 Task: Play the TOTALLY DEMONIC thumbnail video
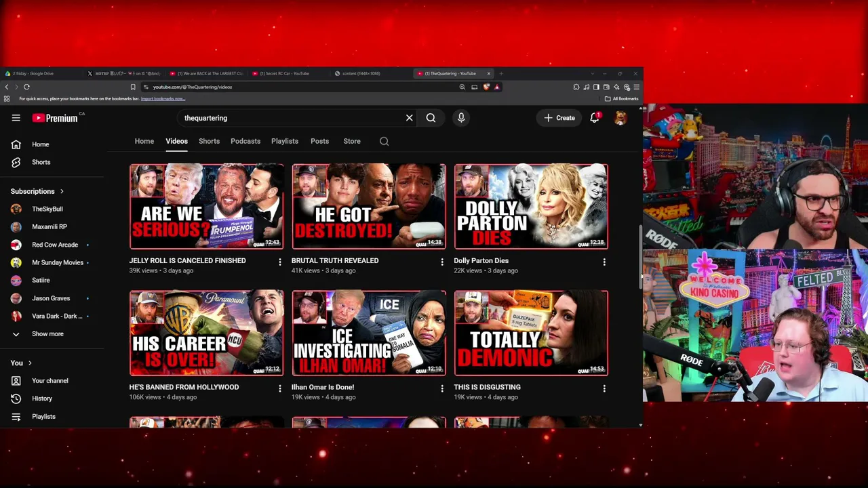(x=531, y=333)
